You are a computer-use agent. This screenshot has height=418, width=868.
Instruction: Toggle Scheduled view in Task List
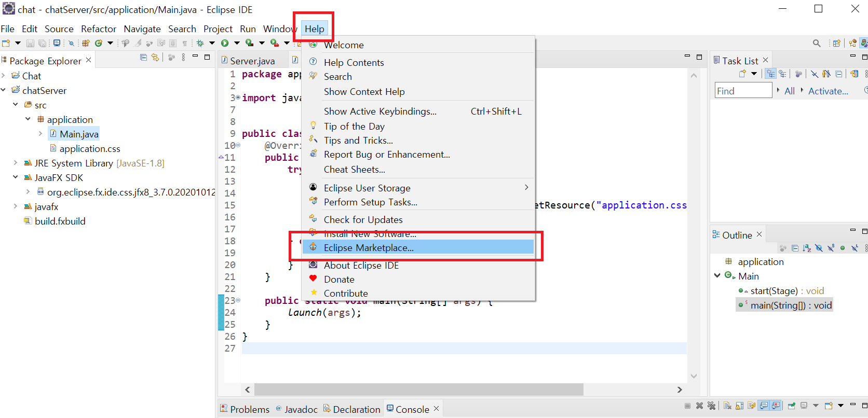[x=782, y=74]
